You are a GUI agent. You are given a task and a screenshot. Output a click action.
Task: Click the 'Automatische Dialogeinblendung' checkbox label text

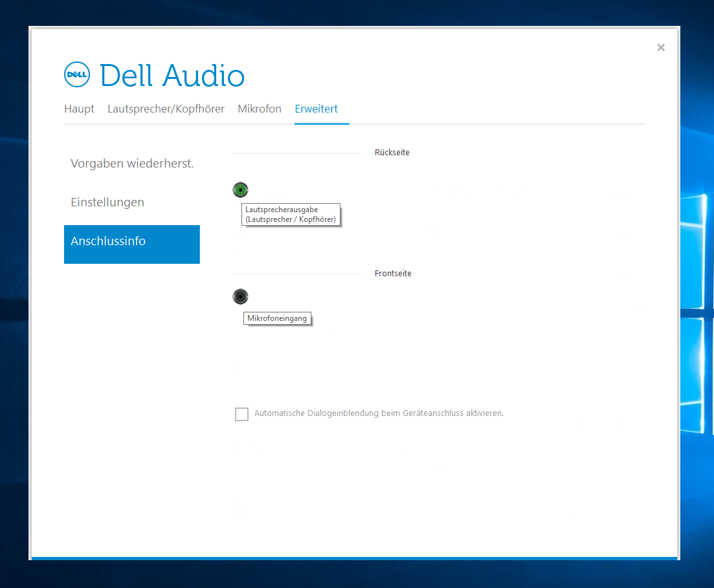[379, 413]
